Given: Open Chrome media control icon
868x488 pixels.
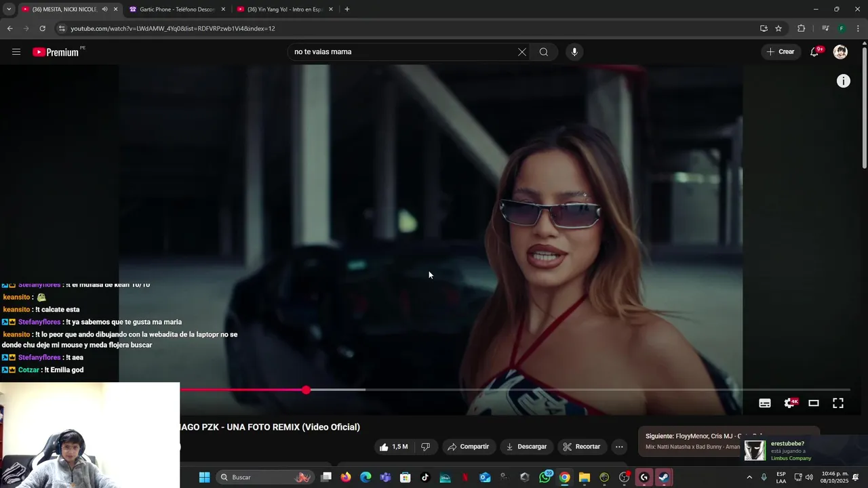Looking at the screenshot, I should (x=825, y=28).
